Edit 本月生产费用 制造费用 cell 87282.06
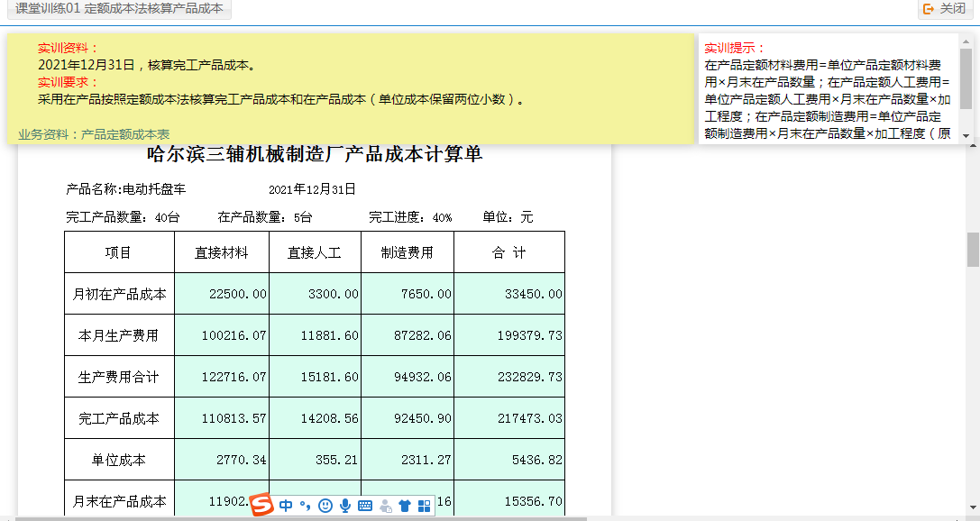 408,335
